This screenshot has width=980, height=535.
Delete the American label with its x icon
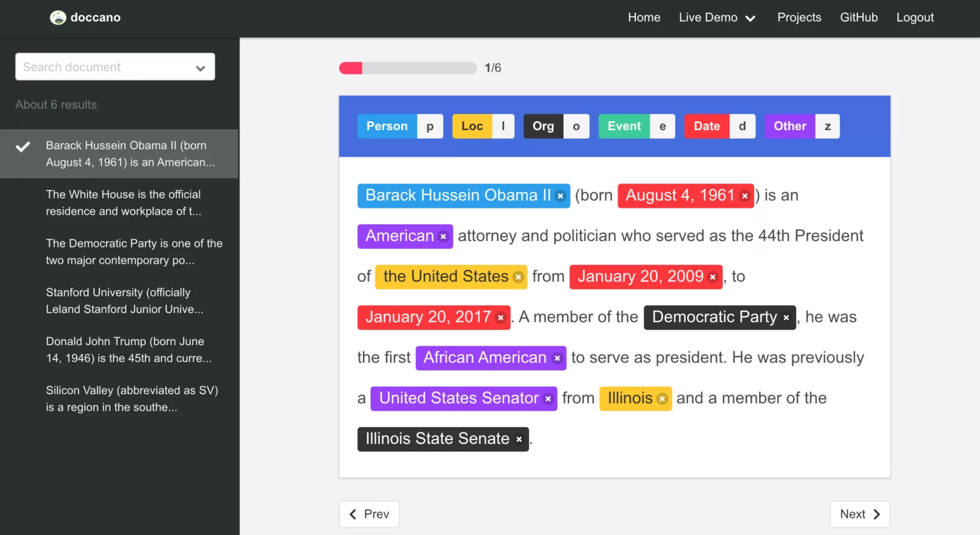point(443,237)
